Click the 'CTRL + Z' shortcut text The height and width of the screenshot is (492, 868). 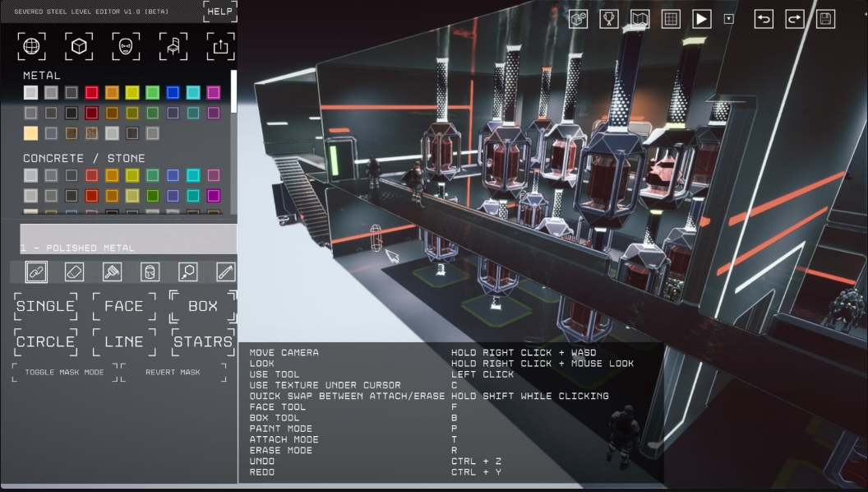(476, 462)
